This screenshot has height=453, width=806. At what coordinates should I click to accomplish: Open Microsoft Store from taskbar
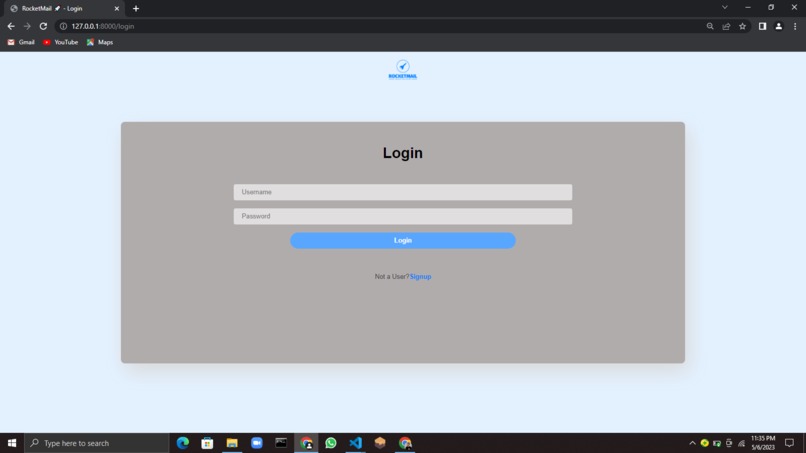click(207, 443)
